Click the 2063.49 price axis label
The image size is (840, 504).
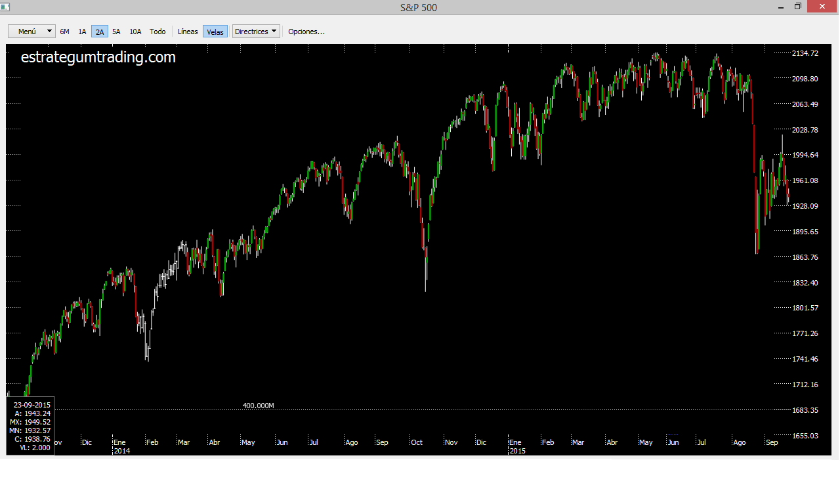point(806,104)
